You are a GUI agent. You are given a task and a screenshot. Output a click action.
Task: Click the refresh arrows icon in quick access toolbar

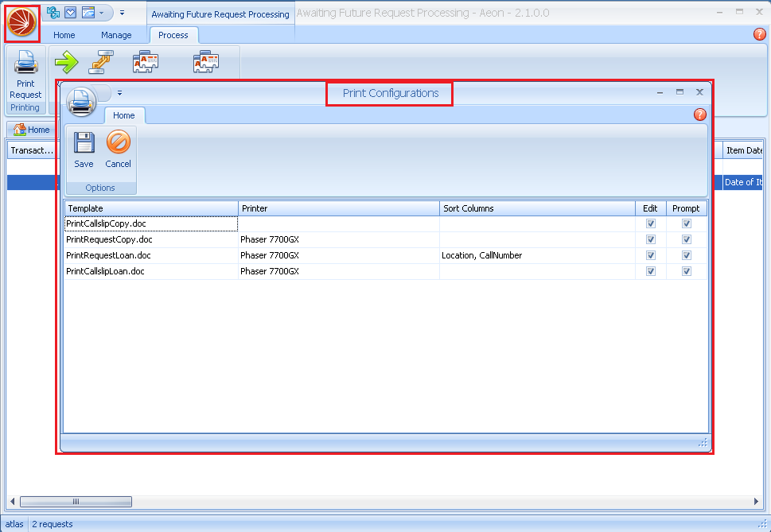[x=54, y=12]
